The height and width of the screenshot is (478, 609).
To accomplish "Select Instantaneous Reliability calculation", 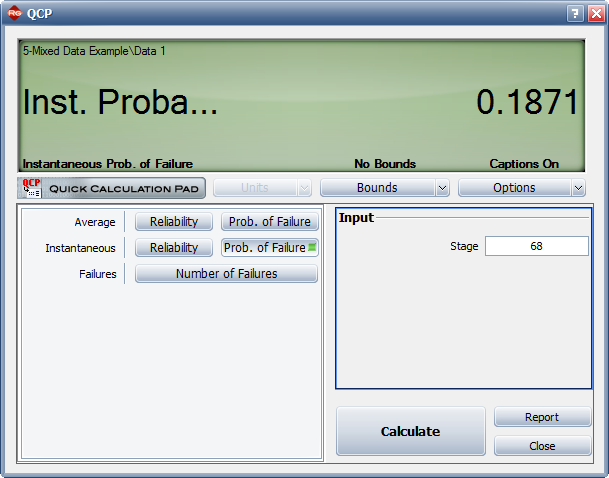I will (x=174, y=248).
